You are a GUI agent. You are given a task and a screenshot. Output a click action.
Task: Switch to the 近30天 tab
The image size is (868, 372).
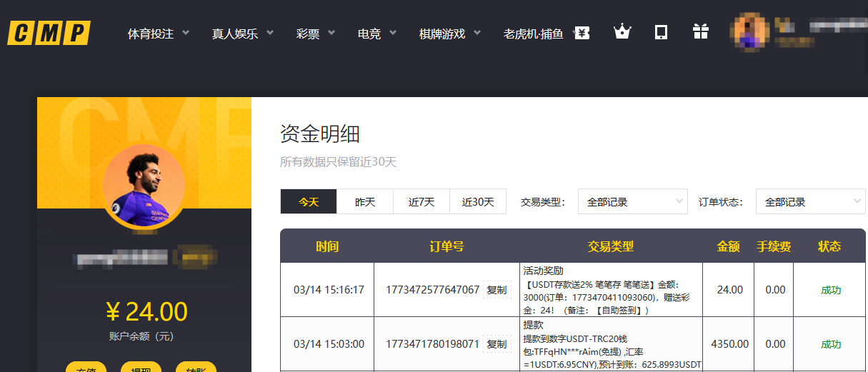(x=478, y=202)
